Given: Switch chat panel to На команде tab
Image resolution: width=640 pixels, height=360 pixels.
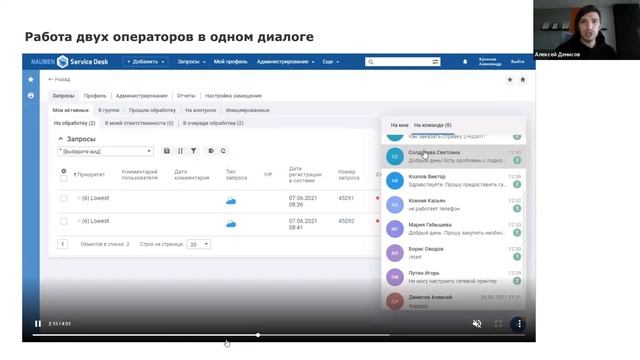Looking at the screenshot, I should [x=433, y=125].
